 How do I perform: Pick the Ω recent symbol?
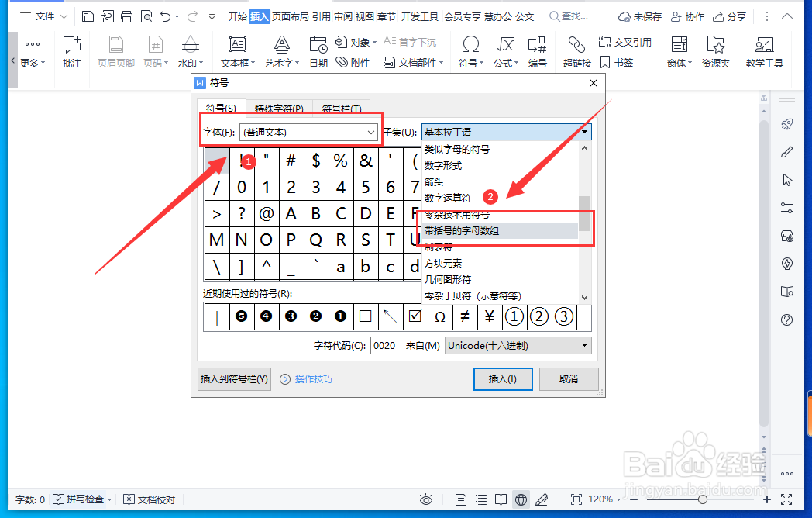pos(440,317)
